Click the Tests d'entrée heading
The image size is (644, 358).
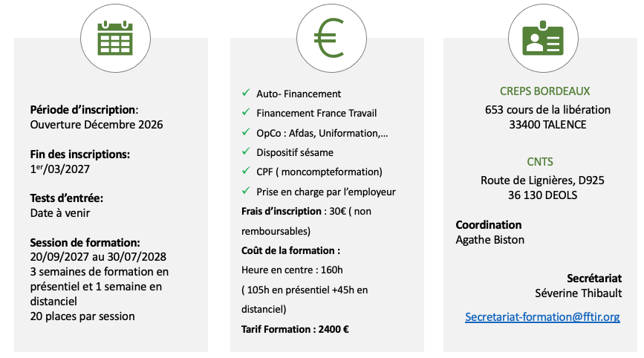pos(67,198)
